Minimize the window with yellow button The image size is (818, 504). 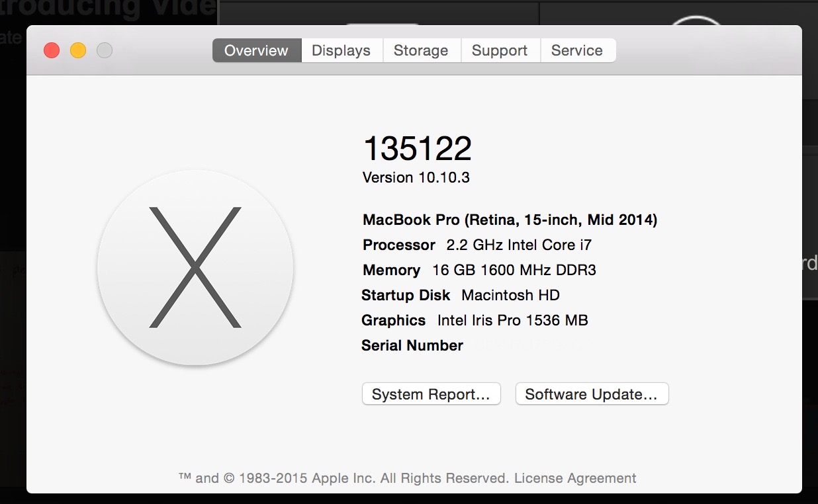click(78, 50)
